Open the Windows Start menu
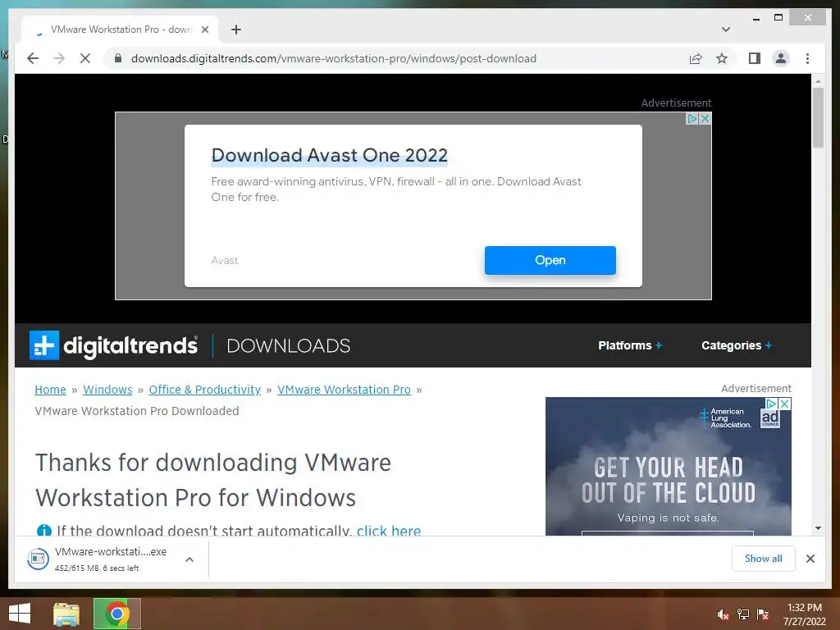 [x=20, y=614]
